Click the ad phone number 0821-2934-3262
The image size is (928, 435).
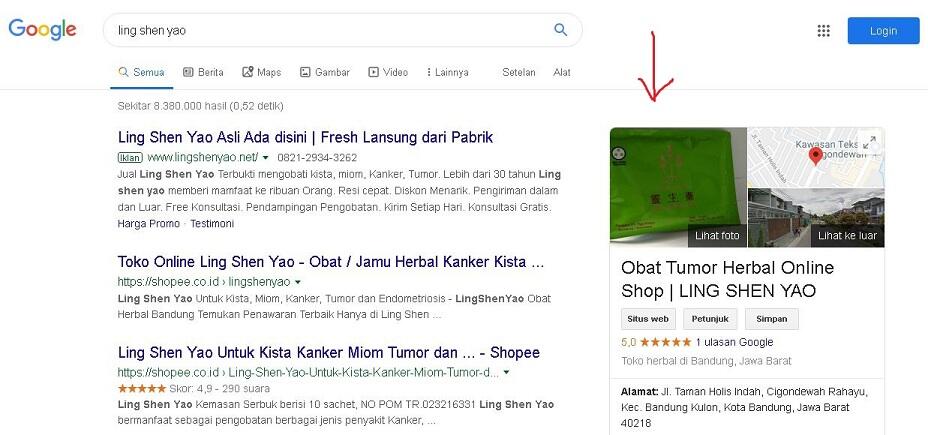click(317, 157)
